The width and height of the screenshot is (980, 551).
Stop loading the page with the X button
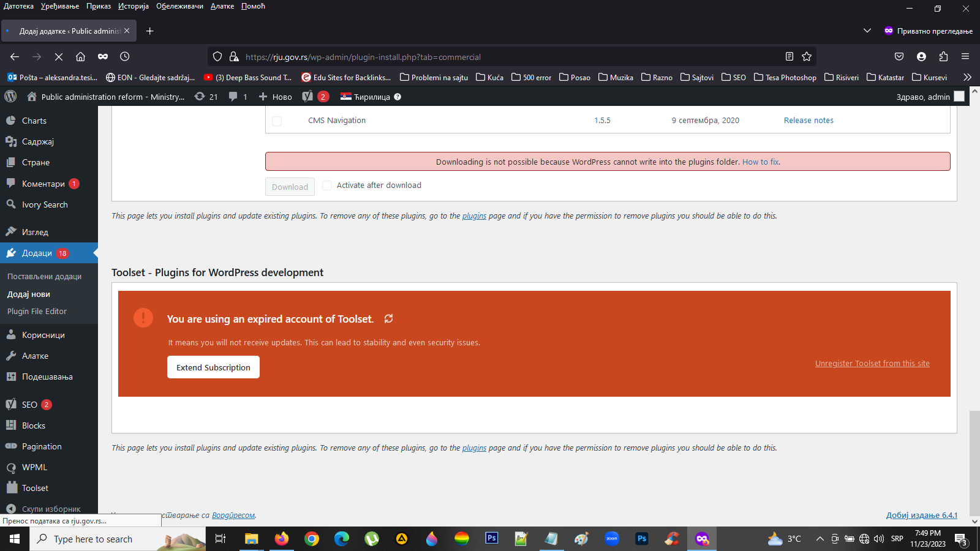point(59,57)
